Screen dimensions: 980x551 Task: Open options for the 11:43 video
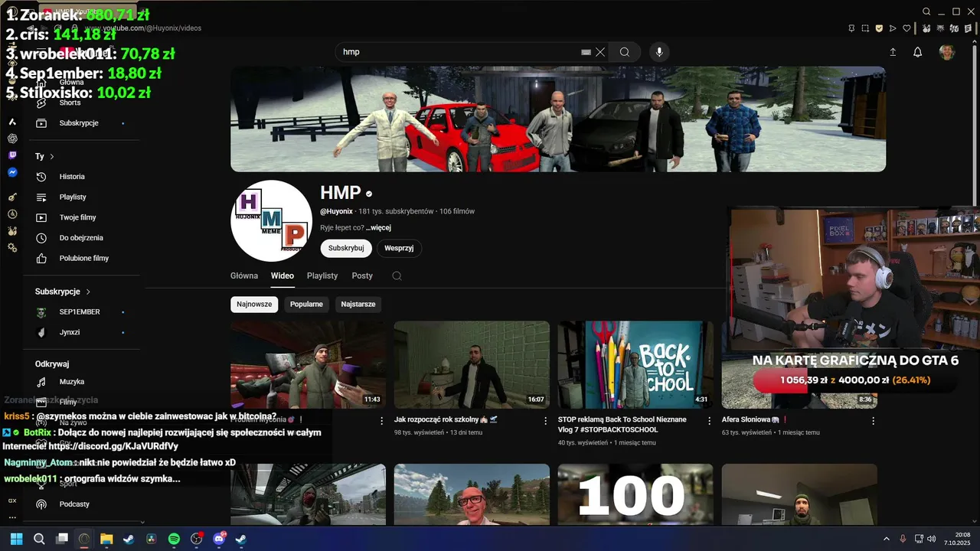pyautogui.click(x=381, y=420)
